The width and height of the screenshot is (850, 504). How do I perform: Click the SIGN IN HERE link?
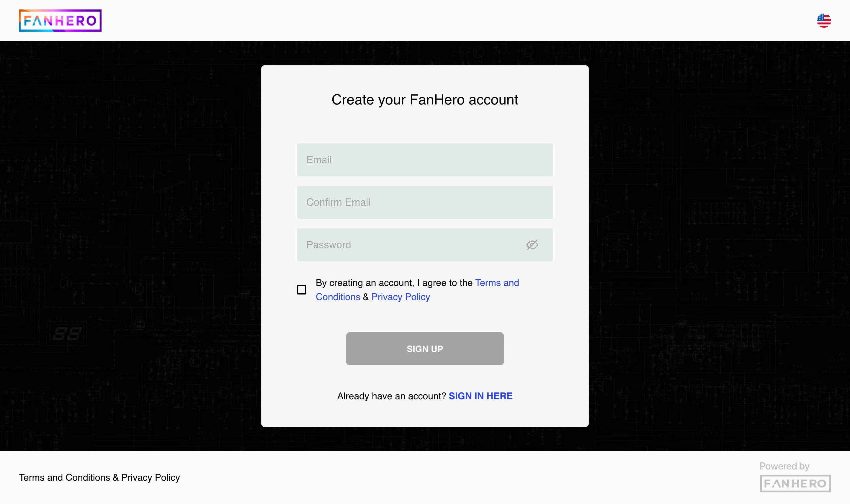point(480,396)
